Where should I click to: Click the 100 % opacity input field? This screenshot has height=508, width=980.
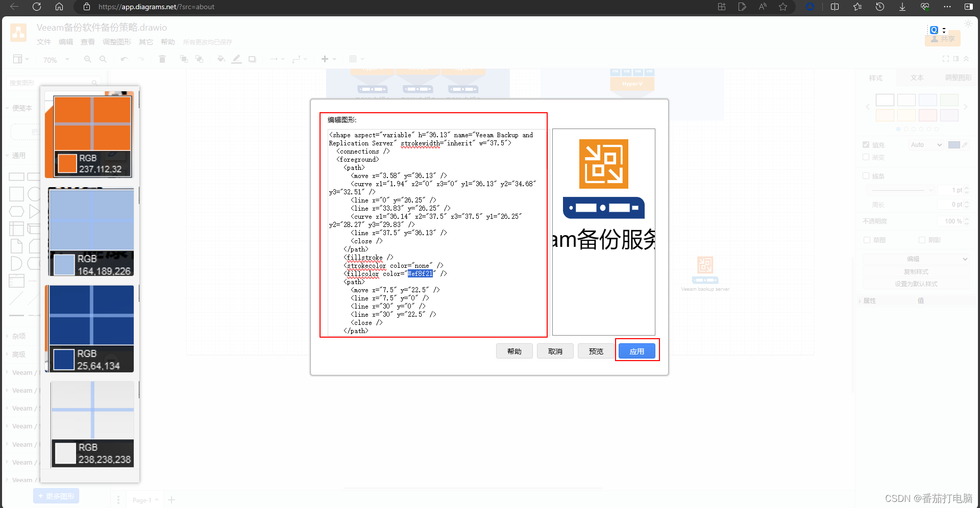click(x=953, y=221)
